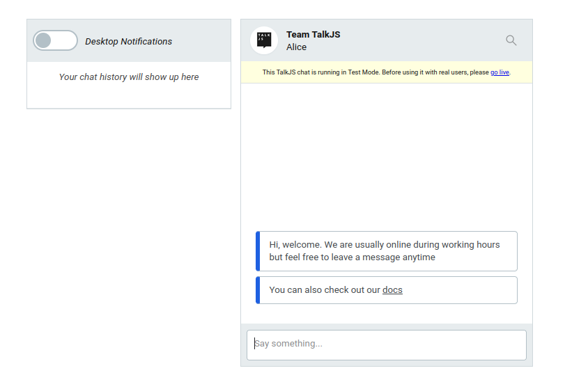588x382 pixels.
Task: Focus the "Say something..." message field
Action: [387, 345]
